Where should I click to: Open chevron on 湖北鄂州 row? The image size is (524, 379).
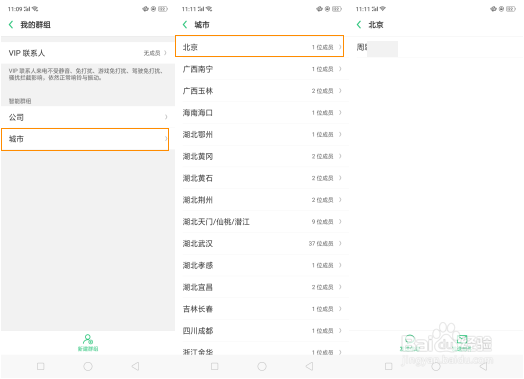click(x=340, y=134)
